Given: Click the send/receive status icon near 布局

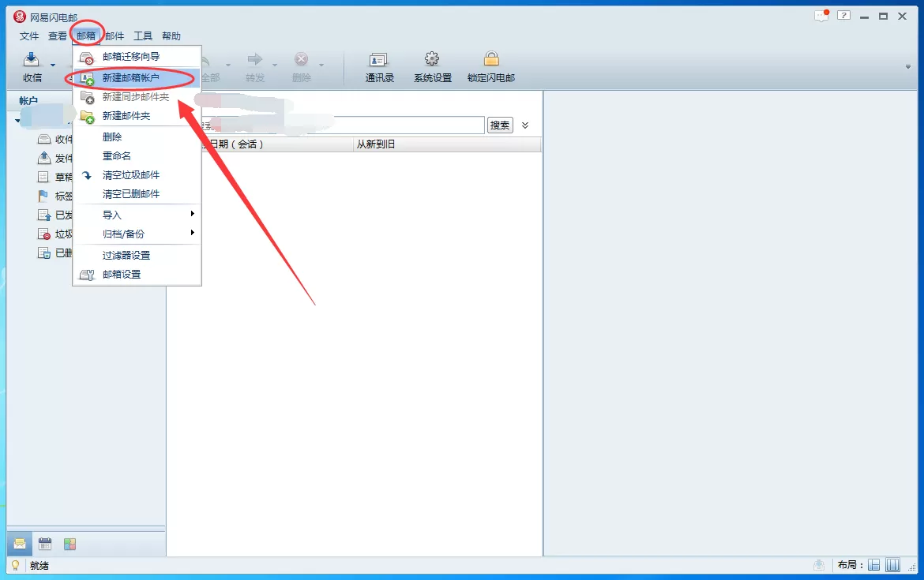Looking at the screenshot, I should point(819,565).
